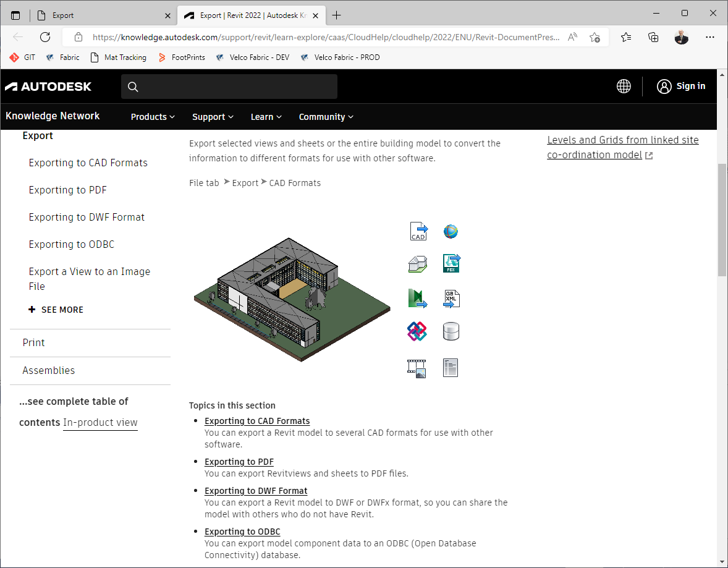The width and height of the screenshot is (728, 568).
Task: Open Exporting to ODBC topic link
Action: 242,532
